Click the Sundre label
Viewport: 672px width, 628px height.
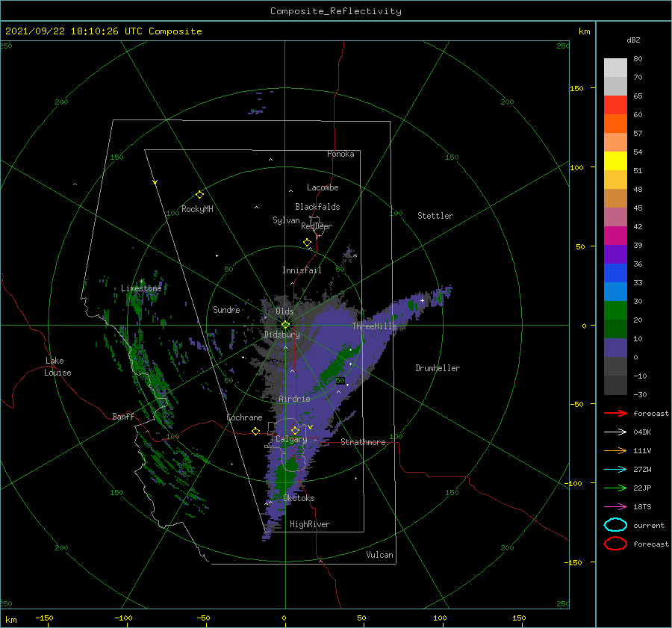226,309
